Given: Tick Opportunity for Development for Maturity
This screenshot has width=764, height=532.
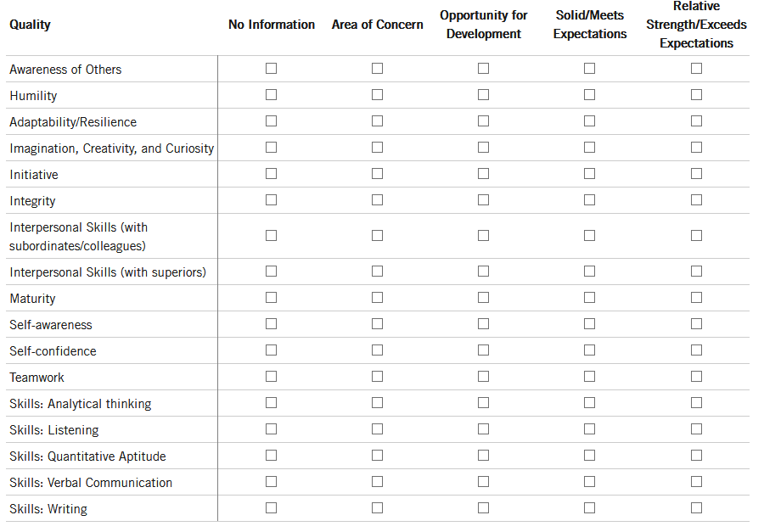Looking at the screenshot, I should coord(483,298).
